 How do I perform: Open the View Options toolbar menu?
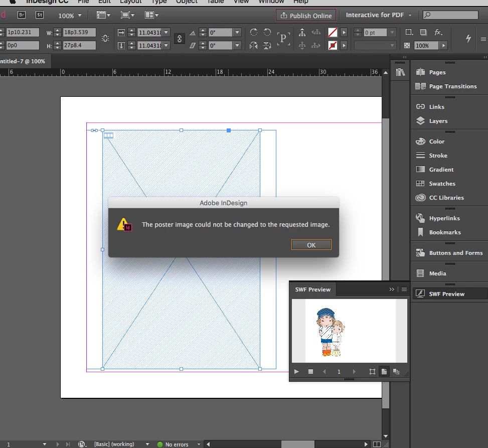click(x=103, y=15)
